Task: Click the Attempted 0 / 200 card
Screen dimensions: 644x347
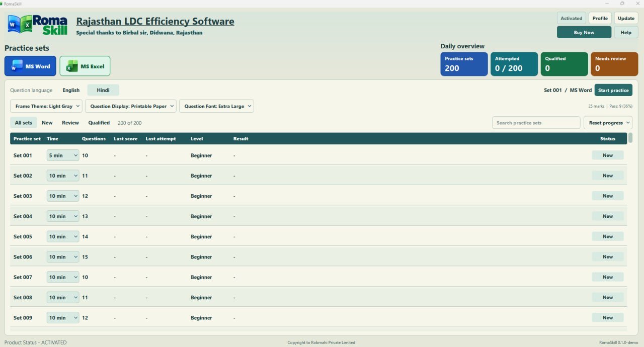Action: coord(514,64)
